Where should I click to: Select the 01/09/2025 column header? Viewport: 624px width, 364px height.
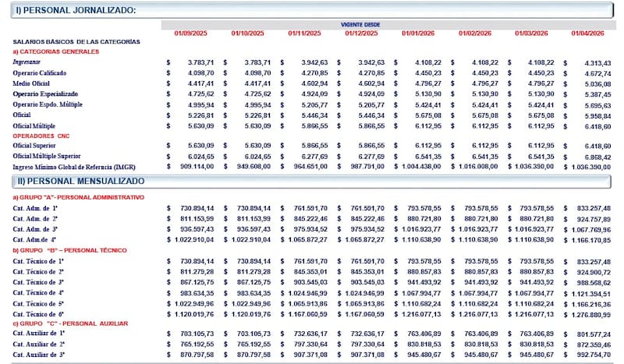(x=189, y=33)
